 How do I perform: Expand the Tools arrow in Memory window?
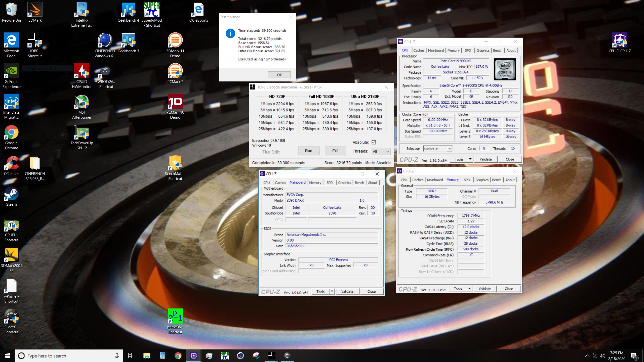[x=469, y=289]
